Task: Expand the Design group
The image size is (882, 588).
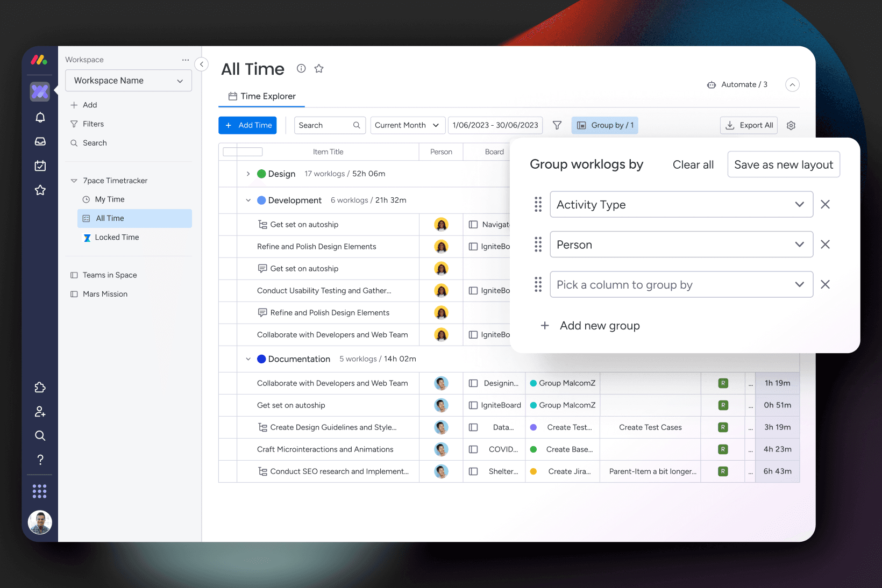Action: [x=248, y=174]
